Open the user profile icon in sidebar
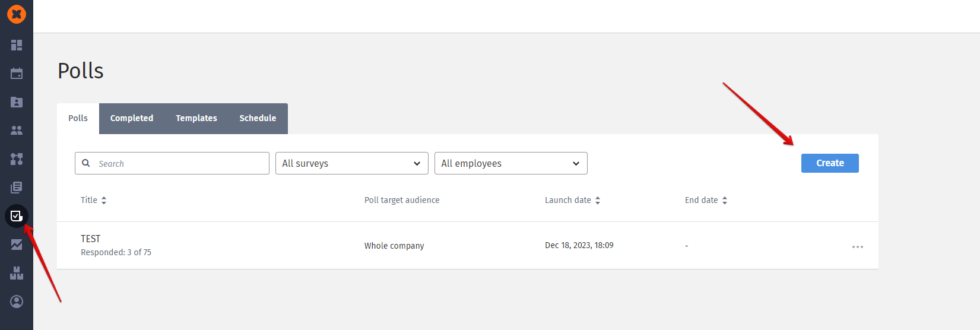The height and width of the screenshot is (330, 980). pos(17,302)
